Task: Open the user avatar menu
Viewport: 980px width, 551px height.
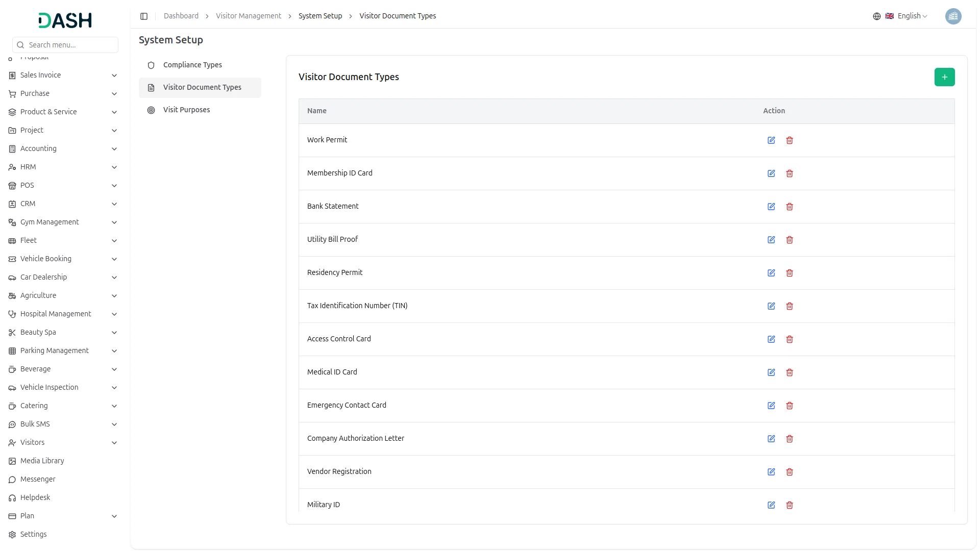Action: click(x=953, y=16)
